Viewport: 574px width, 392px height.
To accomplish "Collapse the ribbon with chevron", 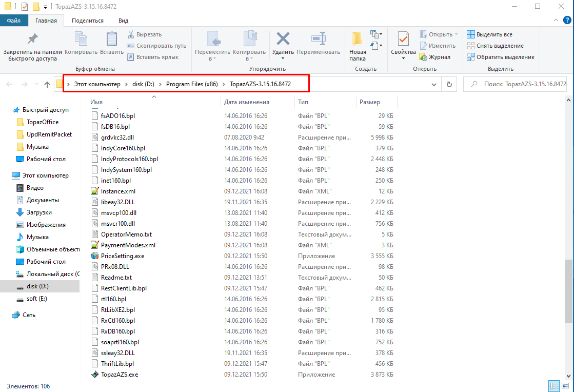I will pos(556,21).
